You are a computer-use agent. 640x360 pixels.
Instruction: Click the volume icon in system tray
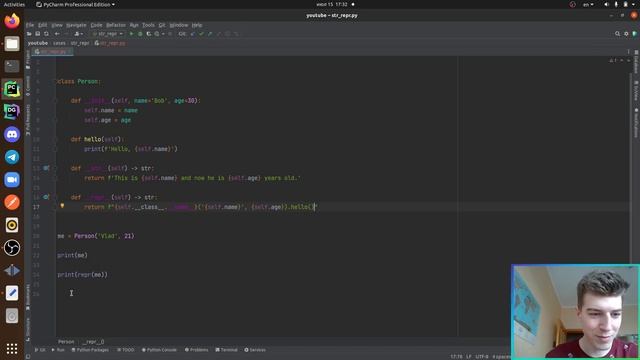coord(607,4)
